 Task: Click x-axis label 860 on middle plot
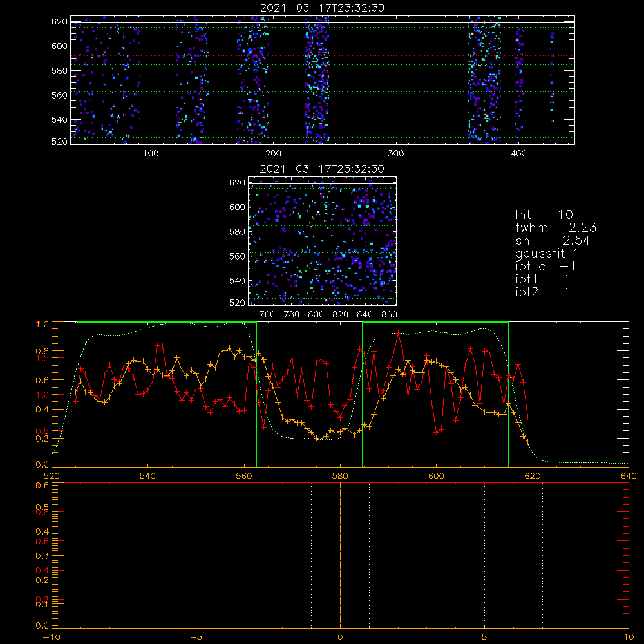pos(390,315)
